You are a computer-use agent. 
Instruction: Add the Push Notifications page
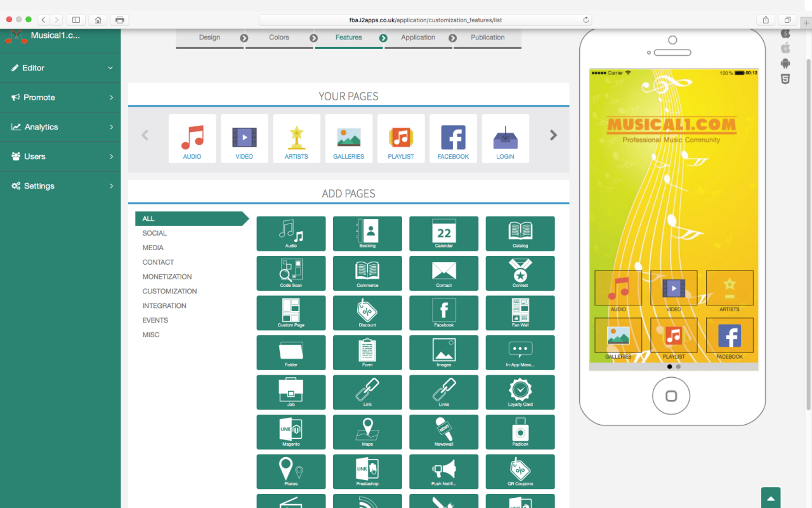tap(443, 471)
